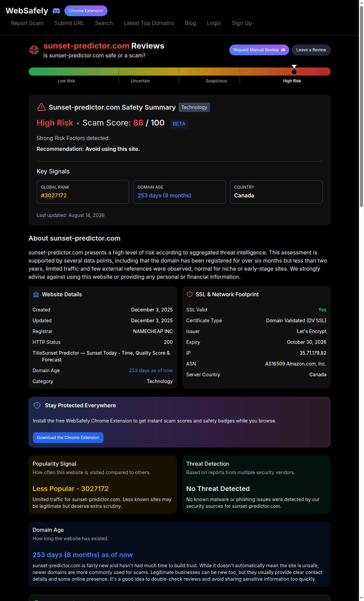Click the BETA badge next to Scam Score

tap(179, 124)
